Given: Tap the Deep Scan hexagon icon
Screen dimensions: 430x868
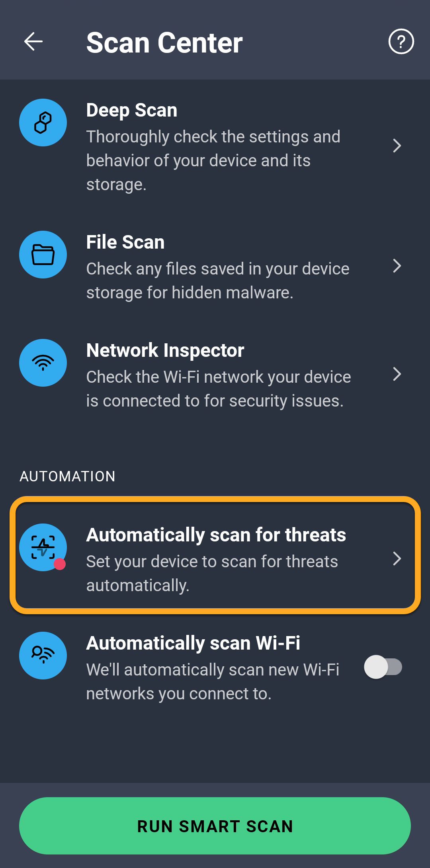Looking at the screenshot, I should (43, 123).
